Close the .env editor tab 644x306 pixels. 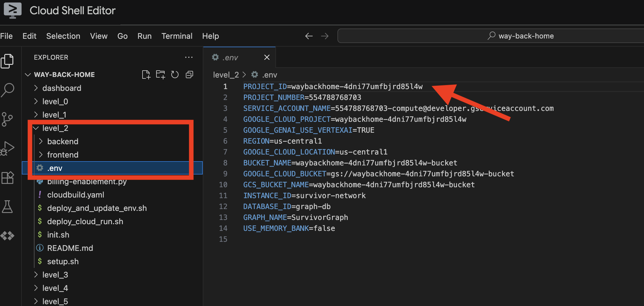click(267, 57)
